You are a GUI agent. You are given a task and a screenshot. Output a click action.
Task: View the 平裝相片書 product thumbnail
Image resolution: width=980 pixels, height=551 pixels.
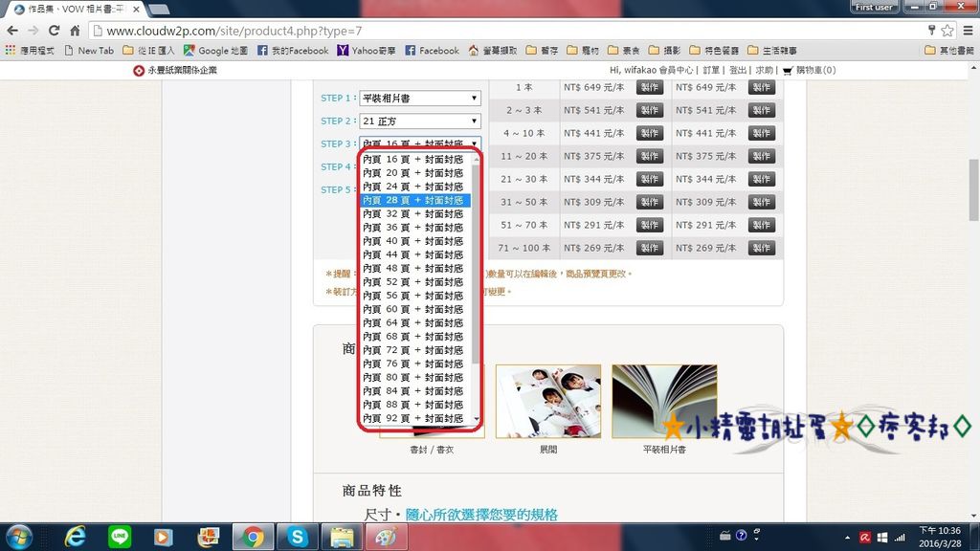click(664, 402)
